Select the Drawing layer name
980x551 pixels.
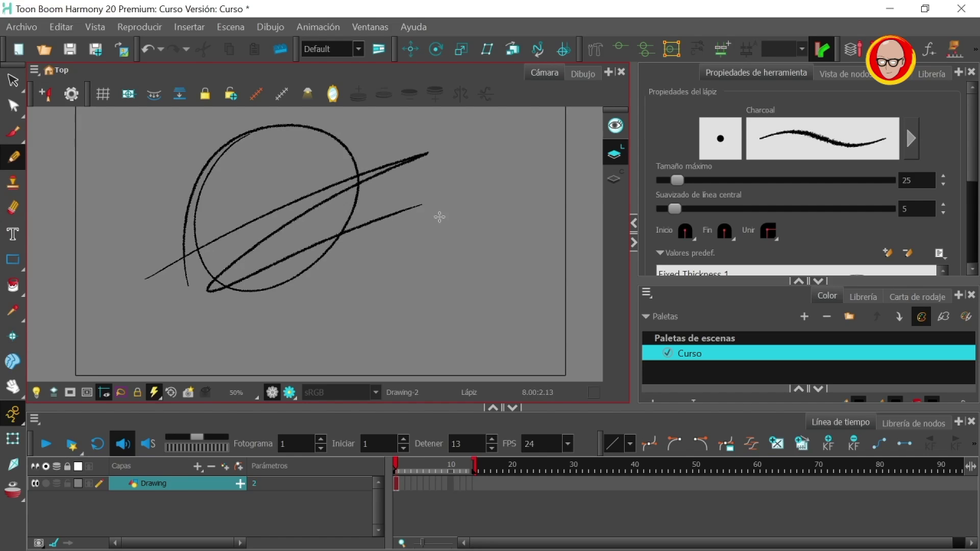tap(153, 484)
